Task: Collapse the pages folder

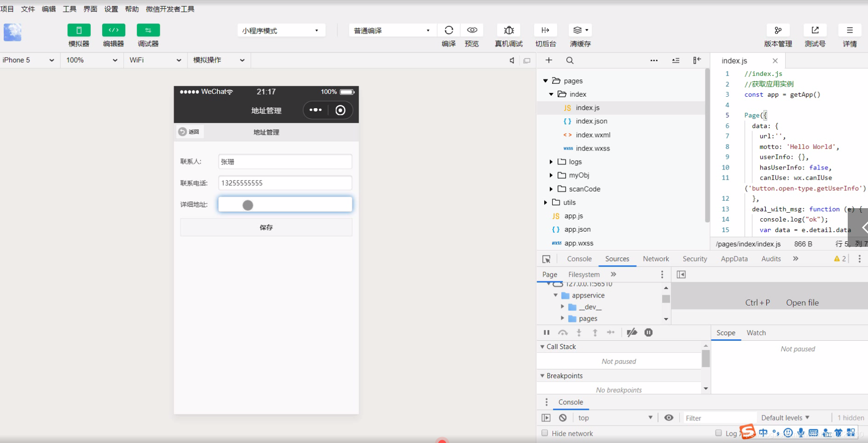Action: 546,81
